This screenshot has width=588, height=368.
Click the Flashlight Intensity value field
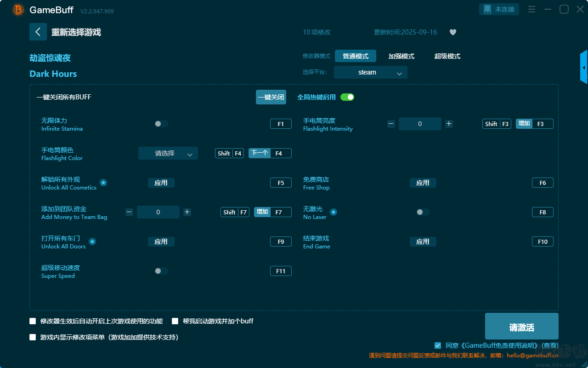click(420, 124)
